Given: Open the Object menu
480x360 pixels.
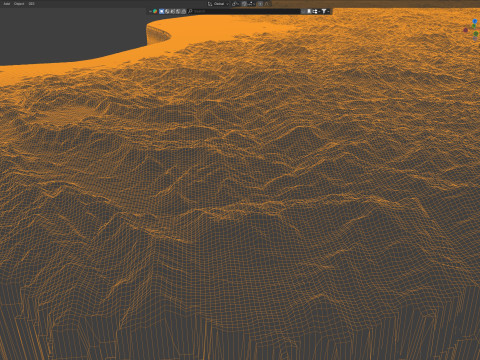Looking at the screenshot, I should pos(19,4).
